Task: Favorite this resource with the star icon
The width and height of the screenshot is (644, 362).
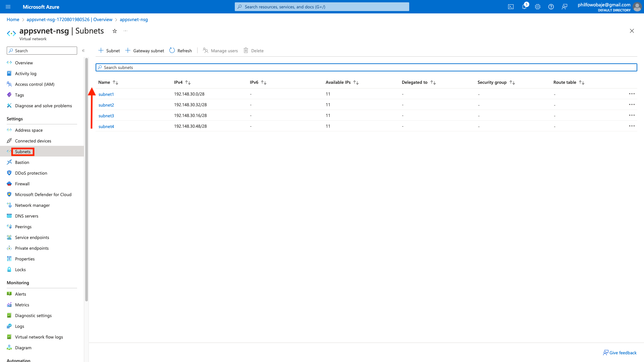Action: 115,31
